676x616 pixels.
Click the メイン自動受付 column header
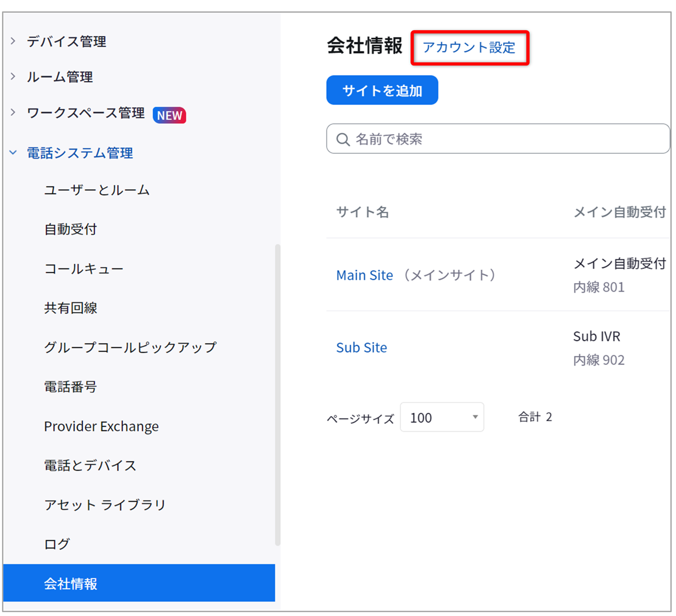pyautogui.click(x=620, y=212)
